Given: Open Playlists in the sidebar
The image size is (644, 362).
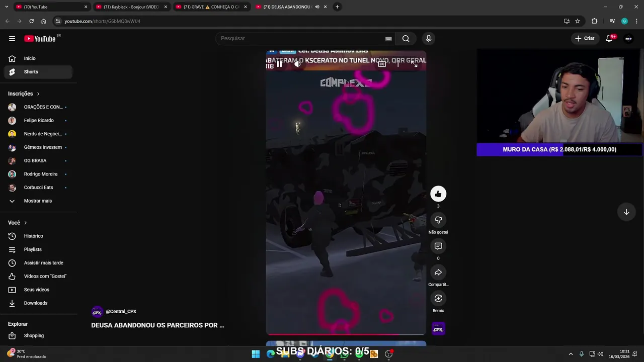Looking at the screenshot, I should pos(38,249).
